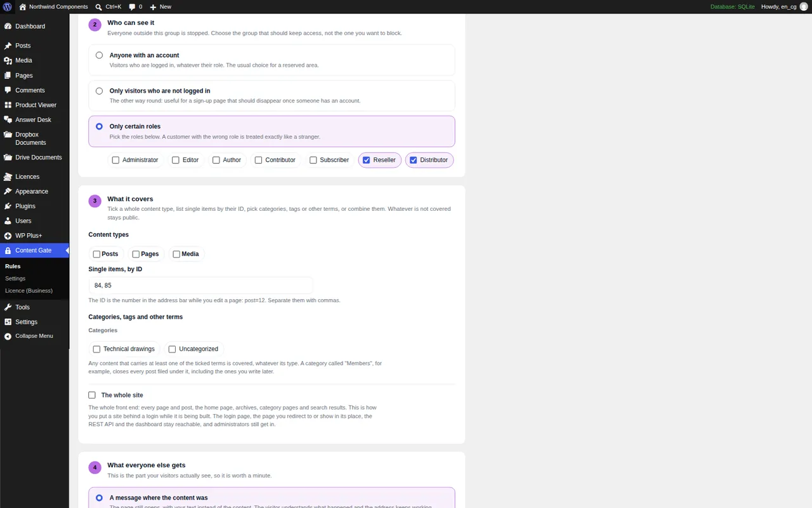The image size is (812, 508).
Task: Tick the Administrator role checkbox
Action: click(x=115, y=160)
